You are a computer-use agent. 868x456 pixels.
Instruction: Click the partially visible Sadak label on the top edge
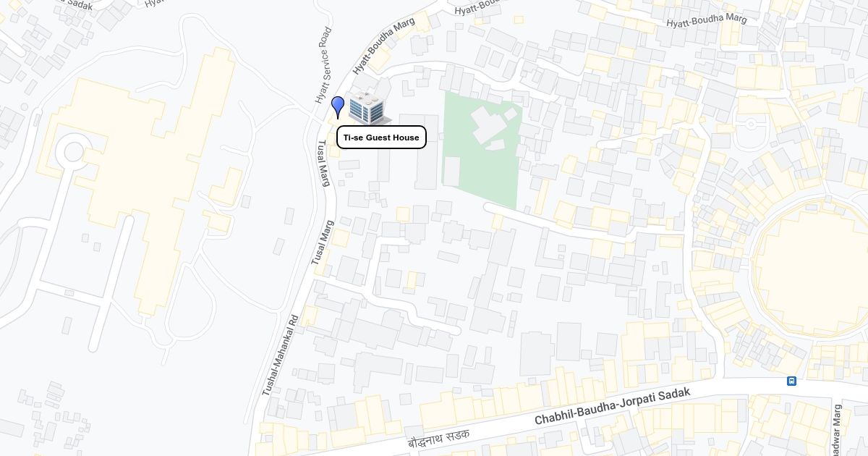pos(77,4)
